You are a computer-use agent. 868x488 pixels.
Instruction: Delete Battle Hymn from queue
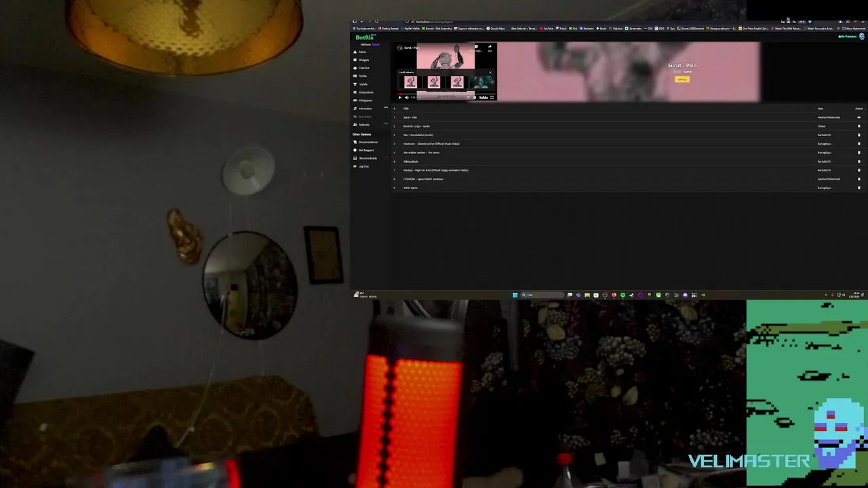pos(859,188)
